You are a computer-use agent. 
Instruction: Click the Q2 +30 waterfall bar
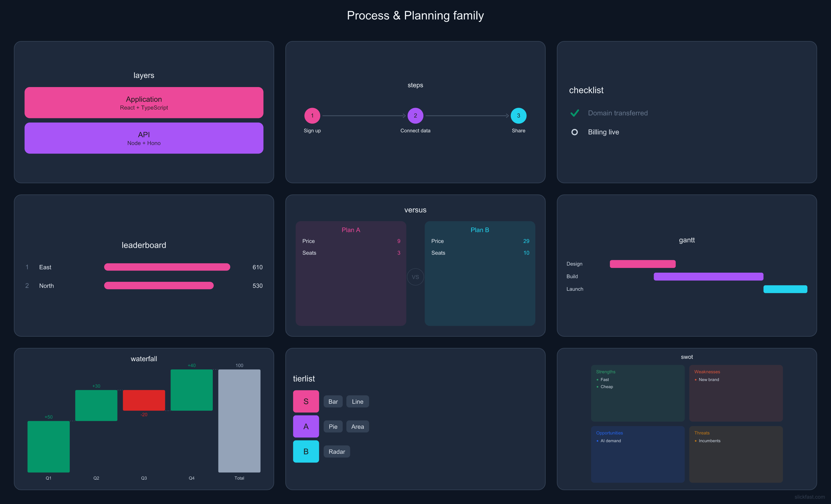click(x=96, y=405)
